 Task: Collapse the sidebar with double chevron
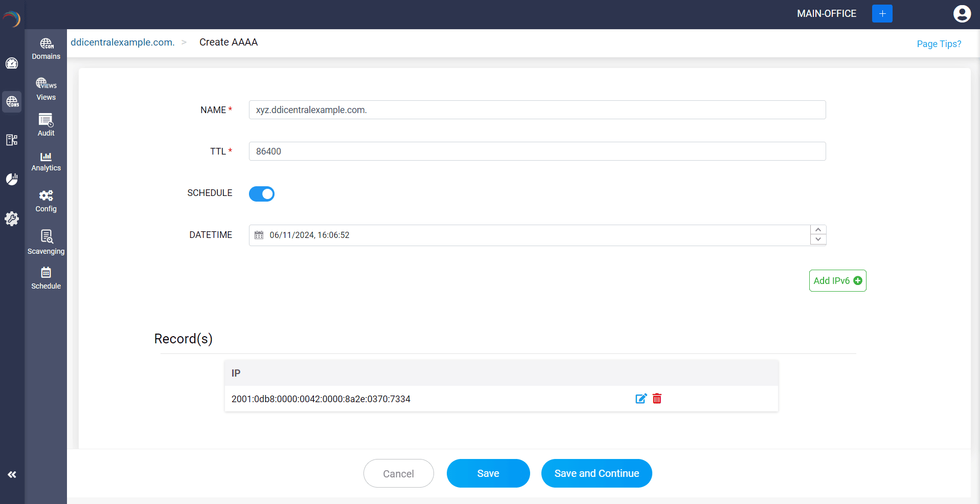pyautogui.click(x=12, y=475)
